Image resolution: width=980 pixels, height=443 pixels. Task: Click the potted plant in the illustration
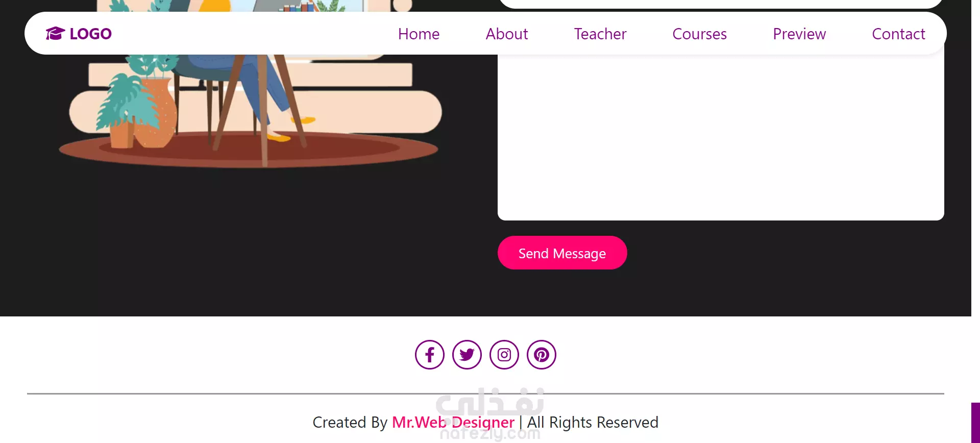click(x=138, y=110)
